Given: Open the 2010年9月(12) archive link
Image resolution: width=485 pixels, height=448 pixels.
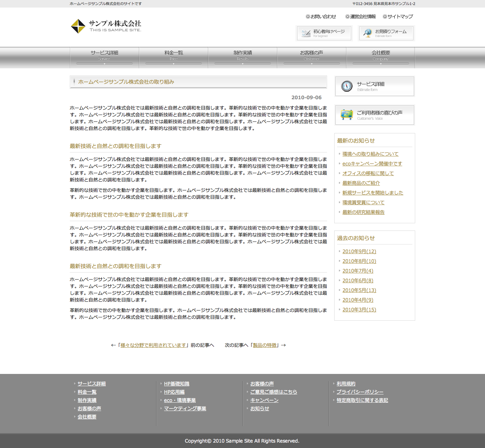Looking at the screenshot, I should click(359, 251).
